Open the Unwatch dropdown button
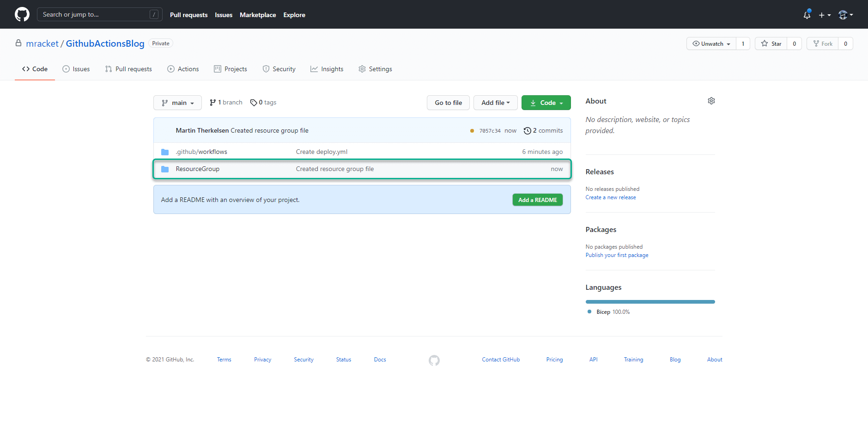Image resolution: width=868 pixels, height=434 pixels. pos(711,43)
